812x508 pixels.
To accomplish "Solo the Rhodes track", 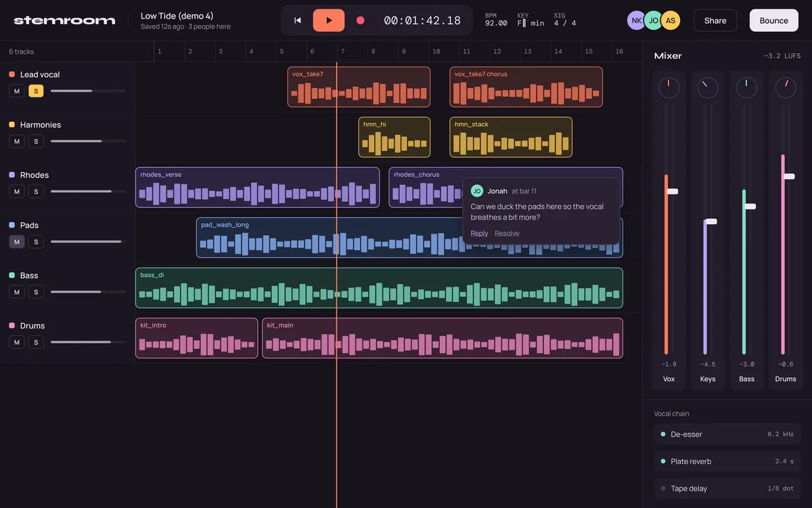I will coord(36,191).
